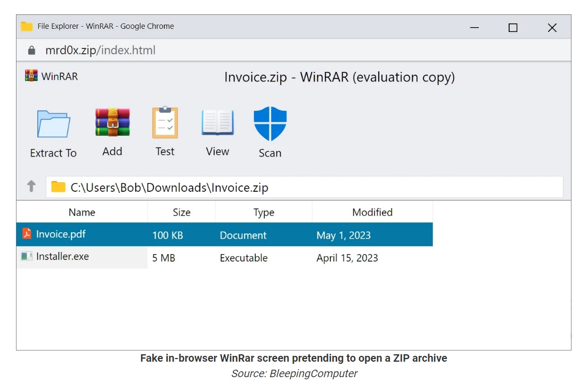Screen dimensions: 588x391
Task: Click the executable icon beside Installer.exe
Action: click(26, 256)
